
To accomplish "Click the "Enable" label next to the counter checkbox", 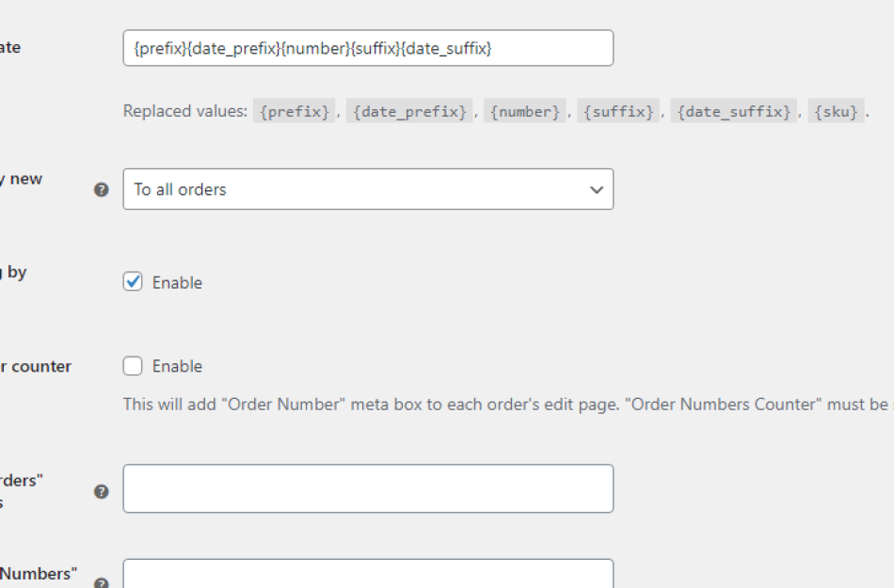I will 176,366.
